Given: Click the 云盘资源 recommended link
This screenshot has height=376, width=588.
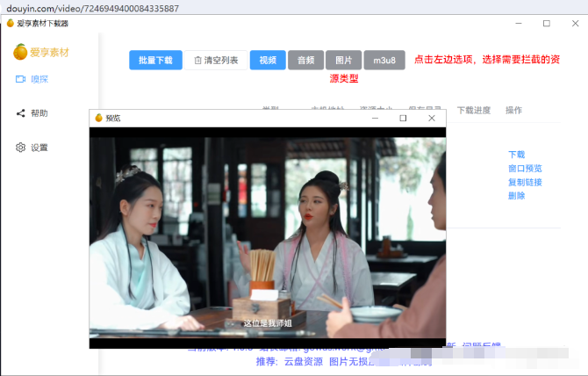Looking at the screenshot, I should point(304,362).
